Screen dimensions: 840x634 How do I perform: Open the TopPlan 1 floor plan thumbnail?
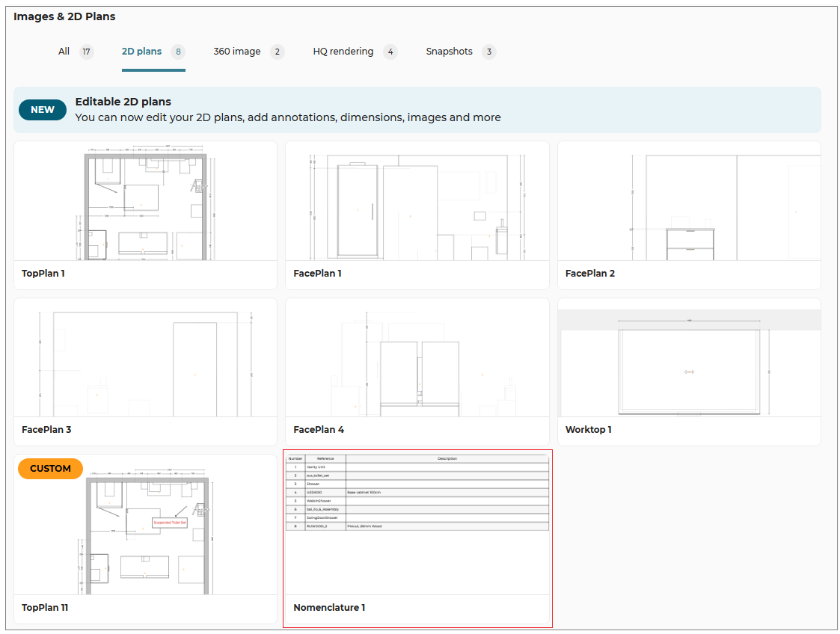145,202
